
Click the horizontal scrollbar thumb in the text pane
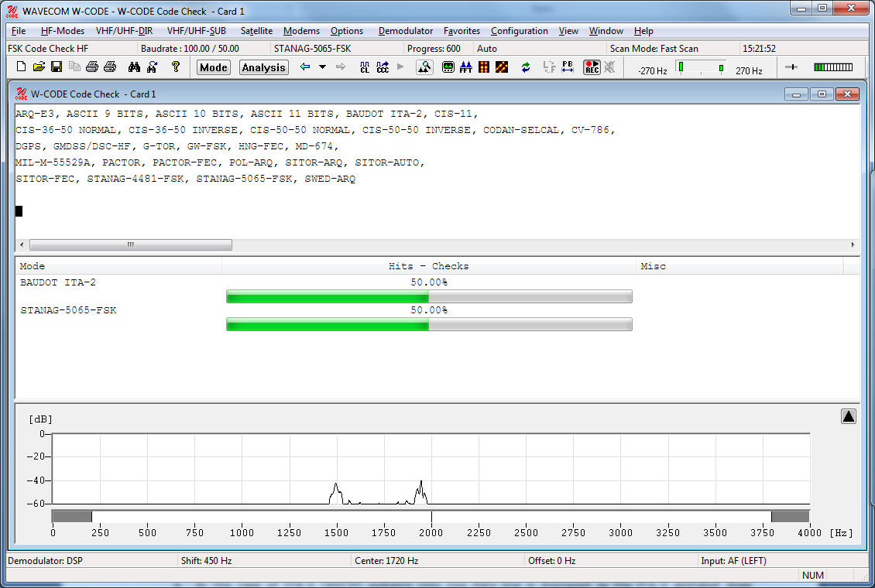click(x=131, y=244)
